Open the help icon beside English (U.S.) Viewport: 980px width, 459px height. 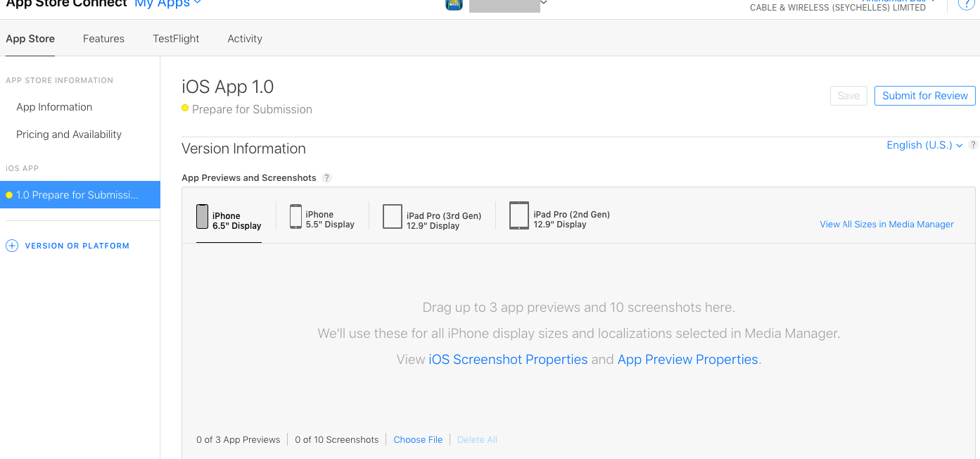[973, 145]
